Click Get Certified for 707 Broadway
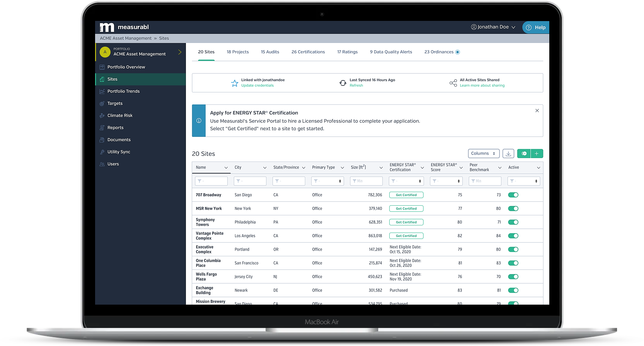The image size is (644, 346). coord(406,195)
